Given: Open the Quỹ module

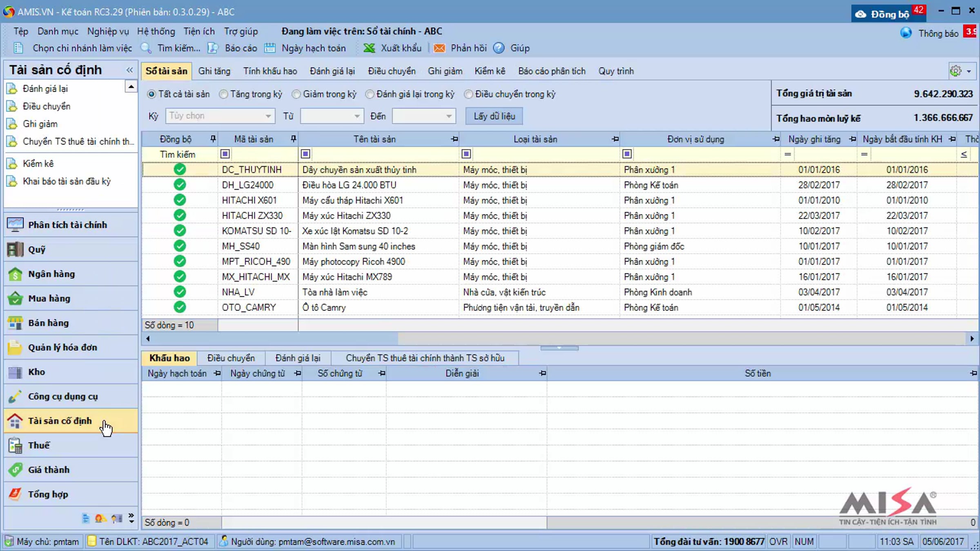Looking at the screenshot, I should tap(71, 249).
